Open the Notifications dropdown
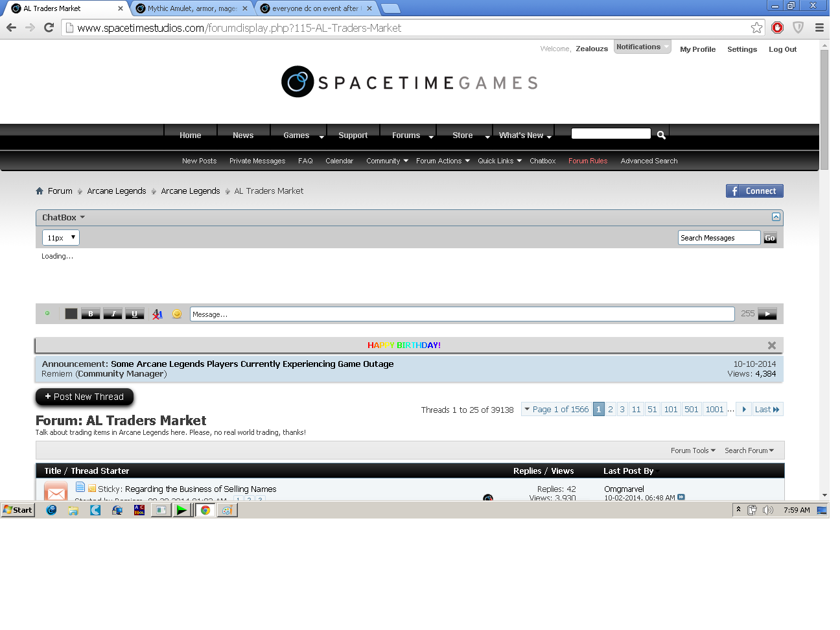Image resolution: width=840 pixels, height=630 pixels. coord(642,47)
